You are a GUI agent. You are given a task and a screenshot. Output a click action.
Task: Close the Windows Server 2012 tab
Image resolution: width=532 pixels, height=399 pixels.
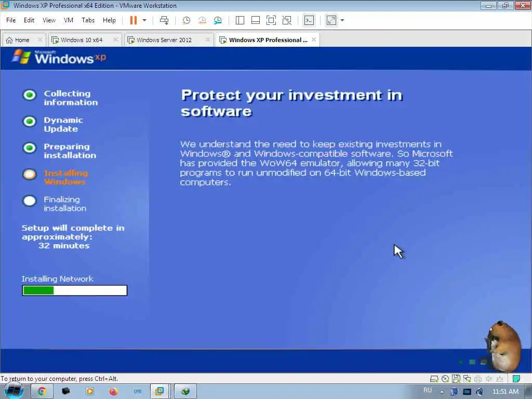click(x=208, y=39)
